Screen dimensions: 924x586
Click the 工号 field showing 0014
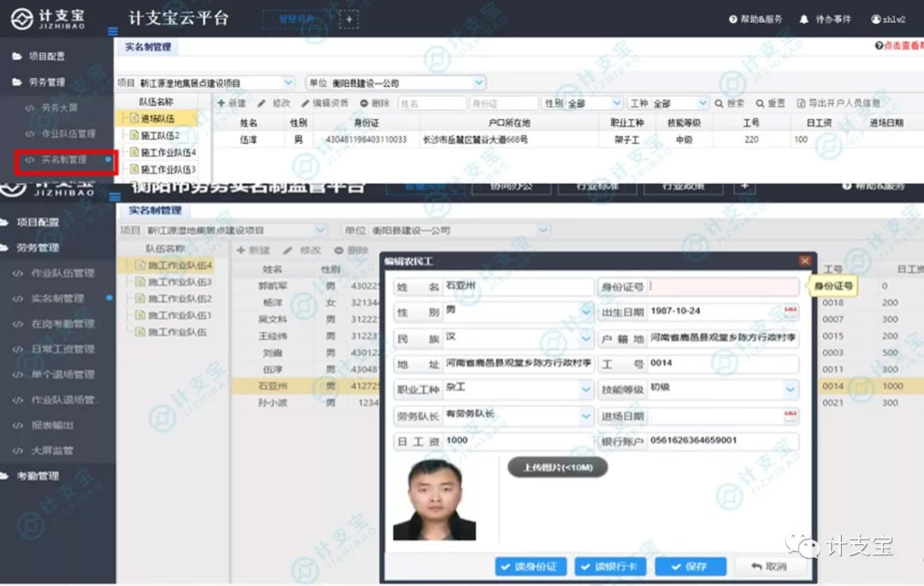(723, 364)
